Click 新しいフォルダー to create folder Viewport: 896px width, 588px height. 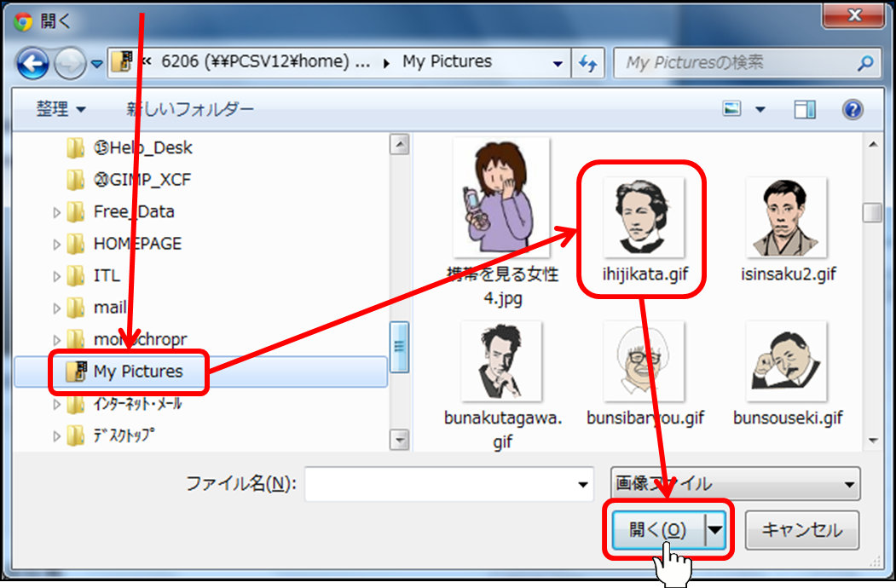pos(190,110)
